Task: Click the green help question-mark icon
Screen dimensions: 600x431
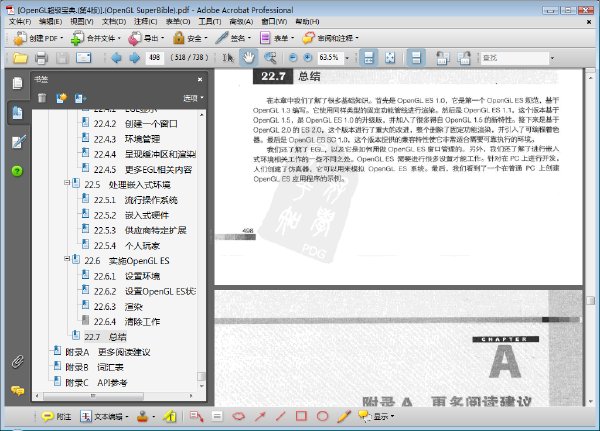Action: (17, 171)
